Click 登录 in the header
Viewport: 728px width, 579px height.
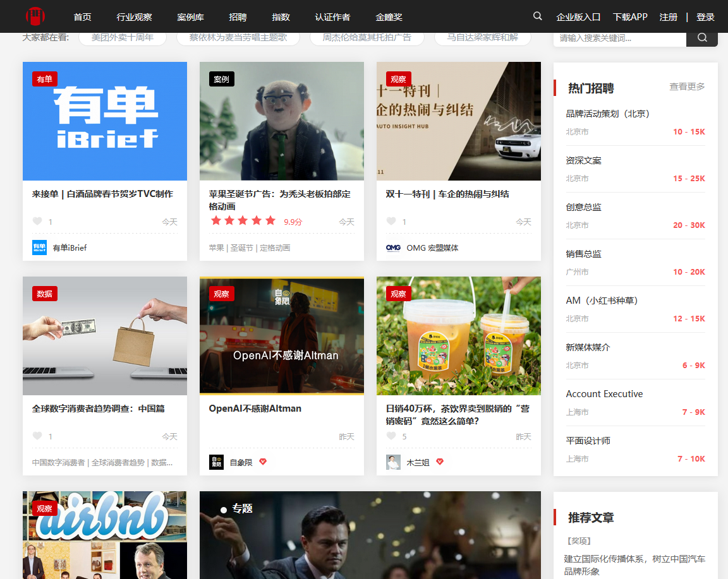coord(705,17)
